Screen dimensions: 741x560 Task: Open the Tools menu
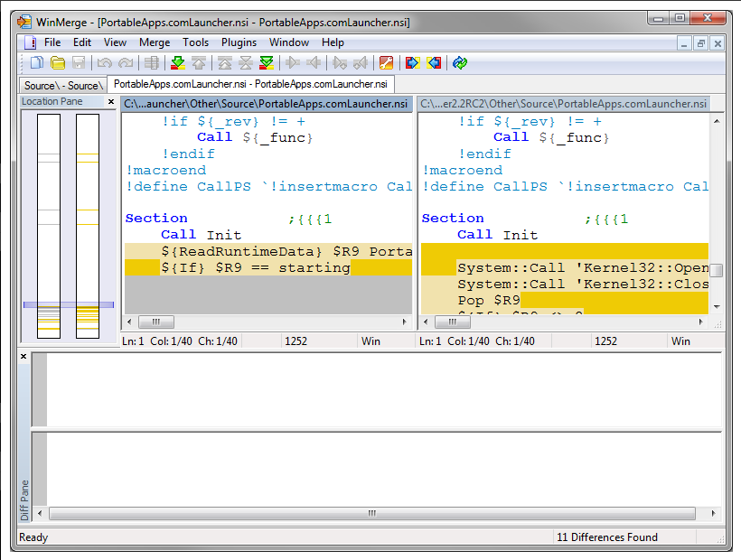click(196, 42)
